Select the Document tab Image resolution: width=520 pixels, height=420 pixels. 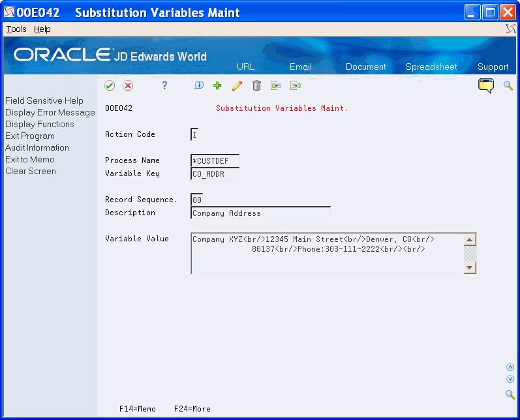point(366,67)
